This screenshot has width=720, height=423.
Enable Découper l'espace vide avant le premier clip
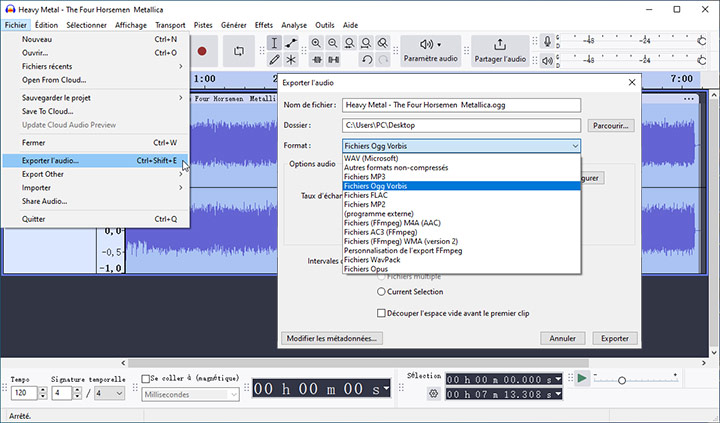tap(382, 312)
